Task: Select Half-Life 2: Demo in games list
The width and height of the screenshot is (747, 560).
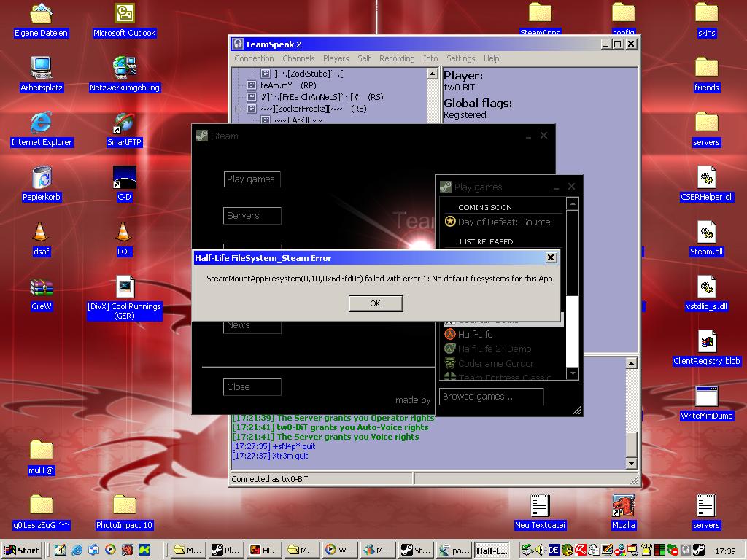Action: 488,349
